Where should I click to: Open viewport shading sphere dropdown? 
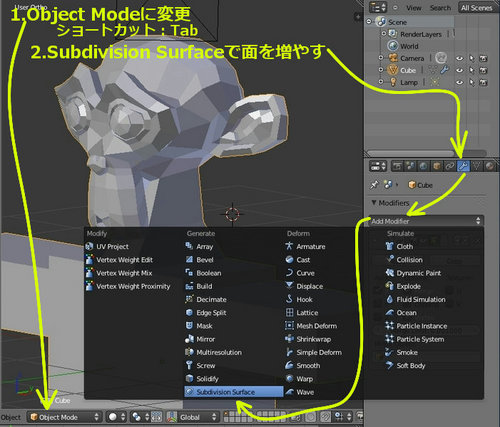click(x=116, y=417)
